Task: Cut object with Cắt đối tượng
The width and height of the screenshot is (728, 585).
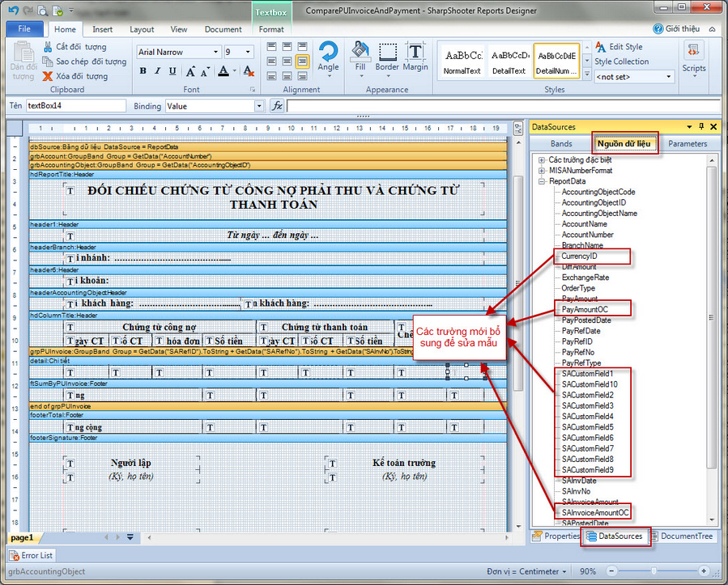Action: [x=75, y=47]
